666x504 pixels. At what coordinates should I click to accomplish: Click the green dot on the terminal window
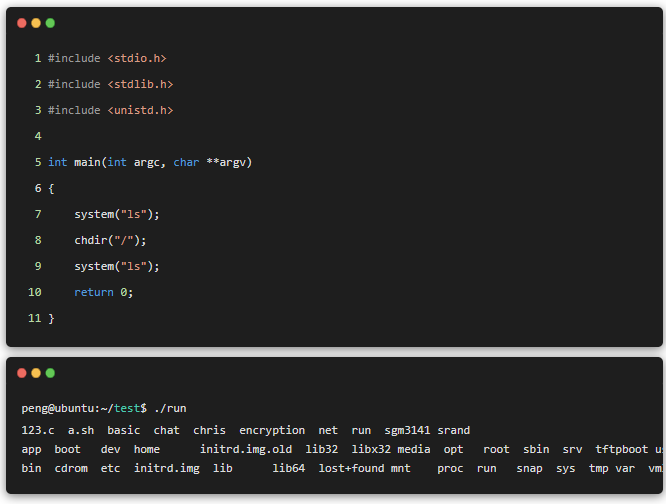pos(50,373)
